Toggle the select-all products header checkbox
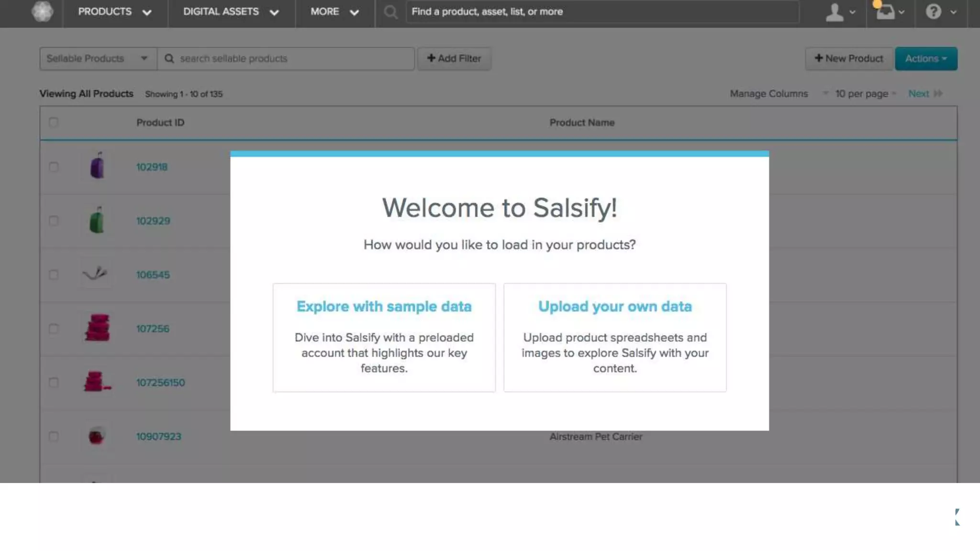Viewport: 980px width, 551px height. [54, 122]
